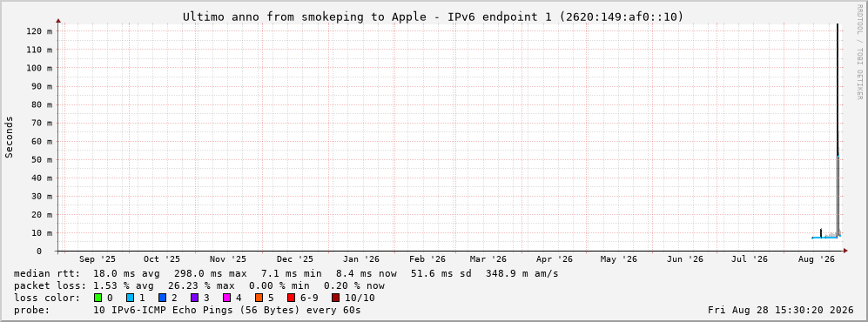Click the Aug '26 x-axis label
This screenshot has width=868, height=322.
817,259
